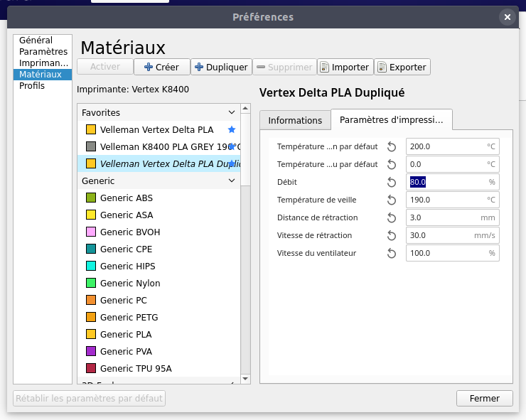Select Generic ABS material

[159, 198]
